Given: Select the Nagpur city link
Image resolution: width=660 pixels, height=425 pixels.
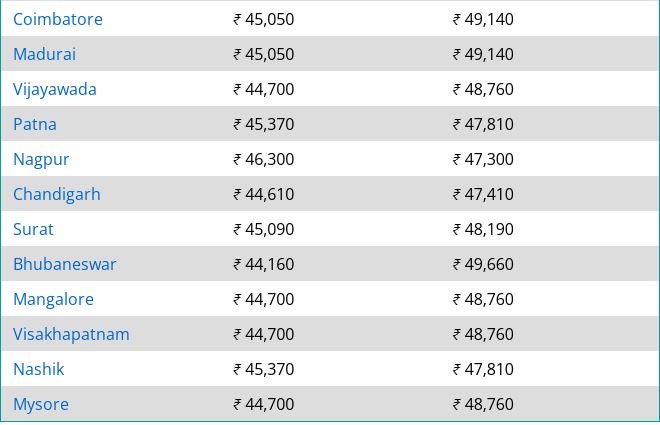Looking at the screenshot, I should 41,159.
